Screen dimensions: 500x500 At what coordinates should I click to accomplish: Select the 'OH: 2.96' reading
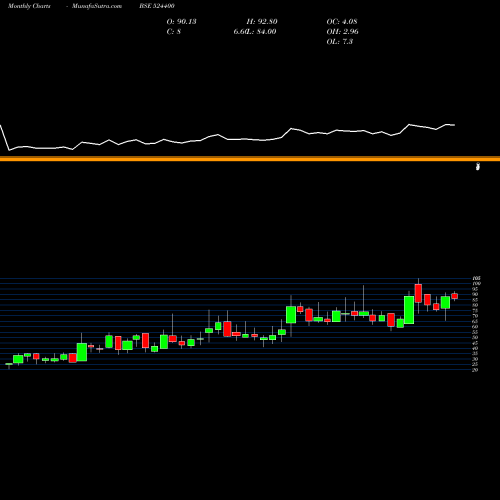pyautogui.click(x=342, y=32)
